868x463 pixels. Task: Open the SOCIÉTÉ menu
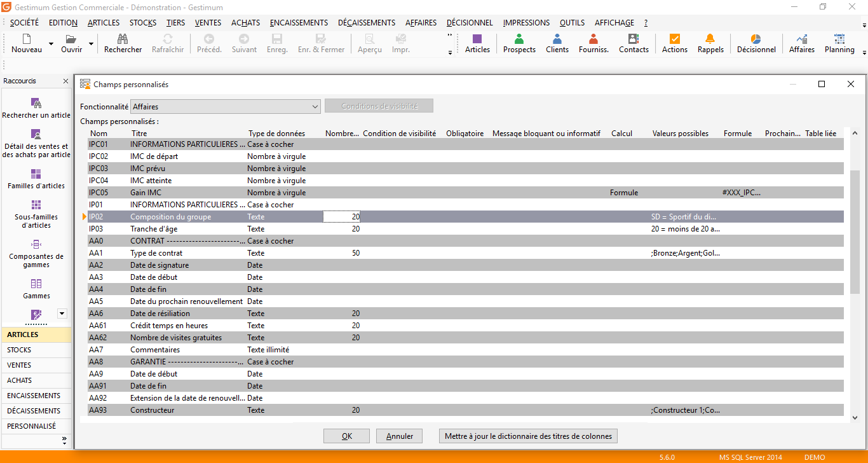coord(24,22)
